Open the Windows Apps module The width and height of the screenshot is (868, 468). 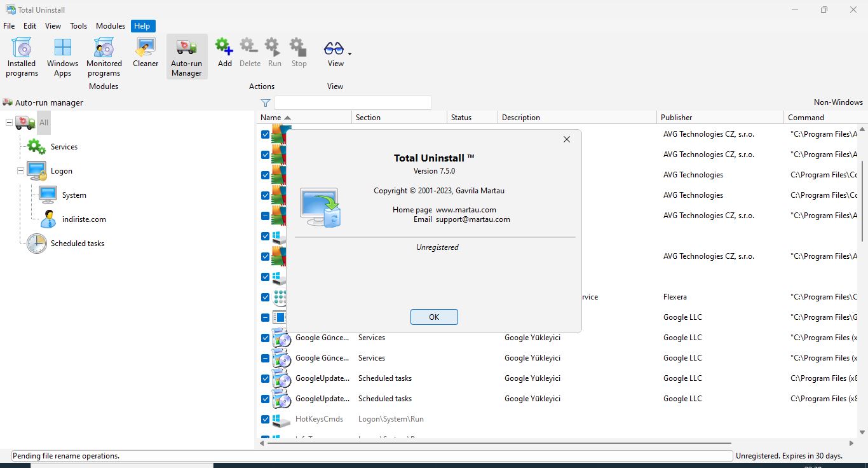coord(62,57)
